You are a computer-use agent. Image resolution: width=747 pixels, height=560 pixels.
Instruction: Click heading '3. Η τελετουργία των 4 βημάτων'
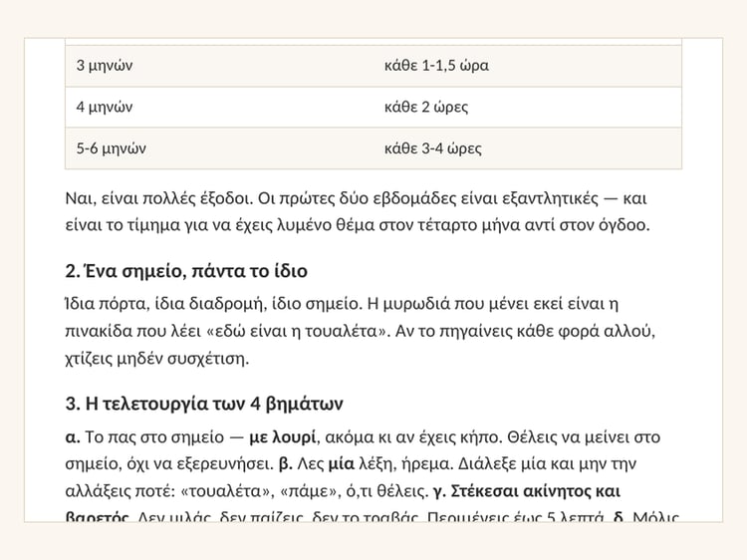(204, 404)
